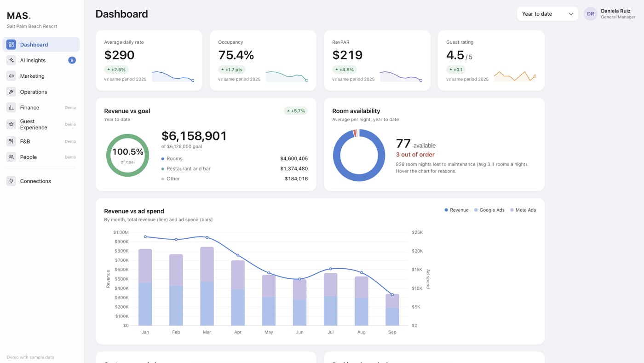The height and width of the screenshot is (363, 644).
Task: Click the Other revenue row $184,016
Action: coord(235,179)
